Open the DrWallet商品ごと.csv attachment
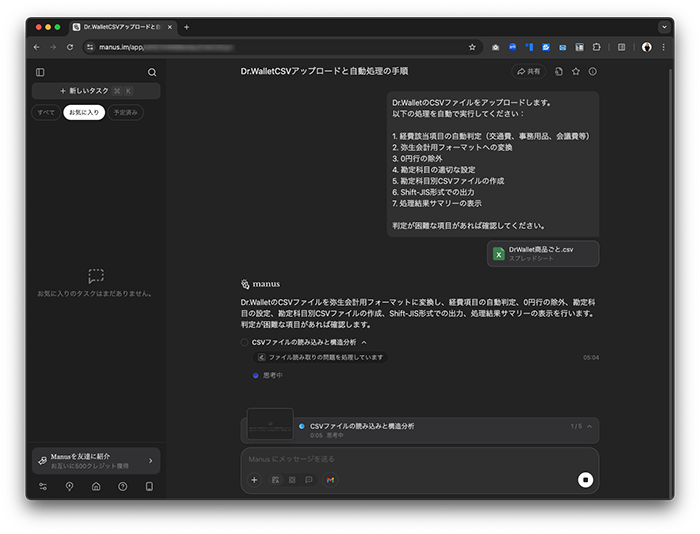700x534 pixels. 543,254
